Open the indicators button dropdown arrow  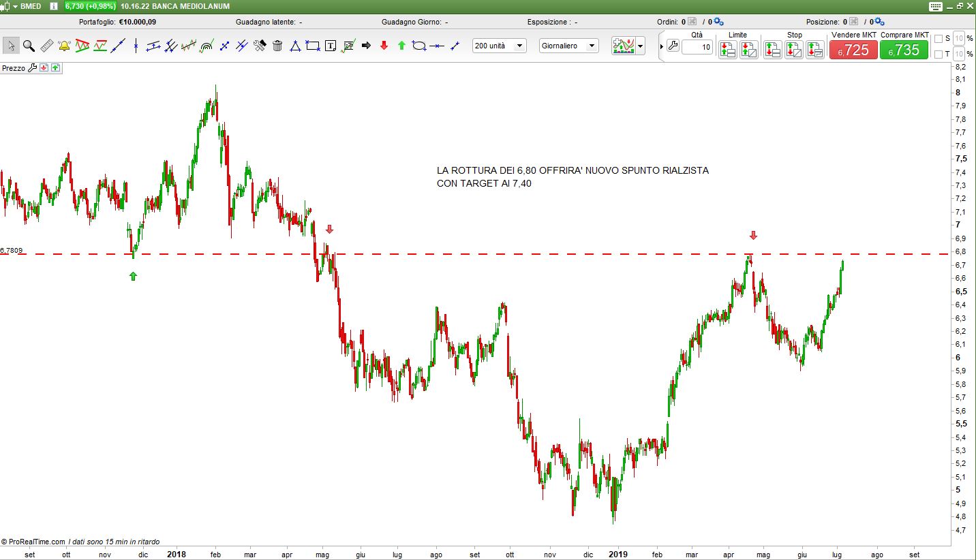tap(640, 46)
